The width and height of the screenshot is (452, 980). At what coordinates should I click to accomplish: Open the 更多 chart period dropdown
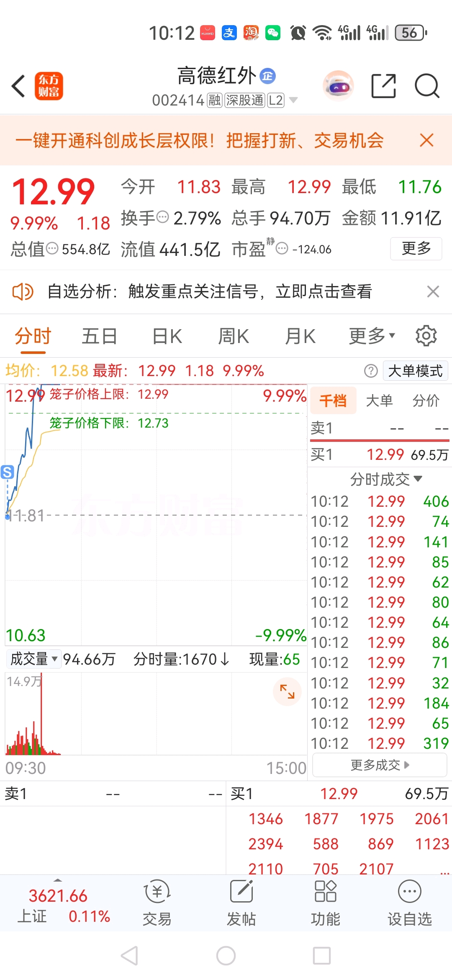[372, 336]
